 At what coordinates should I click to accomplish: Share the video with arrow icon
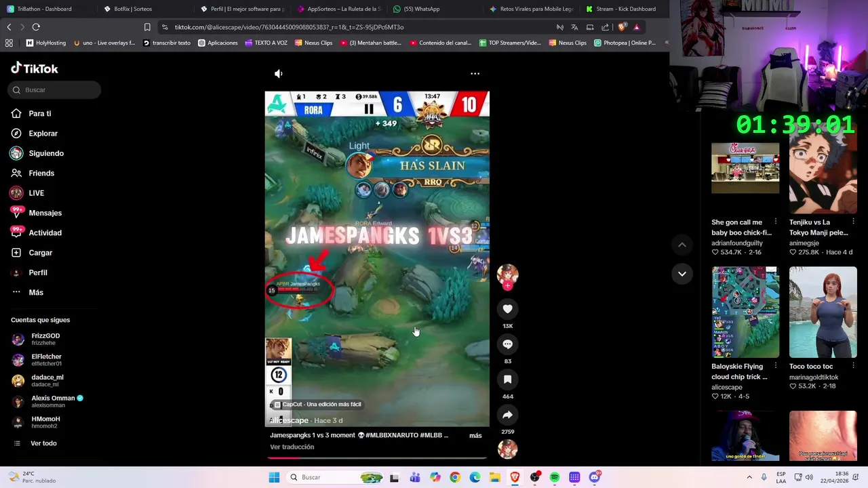pos(507,415)
